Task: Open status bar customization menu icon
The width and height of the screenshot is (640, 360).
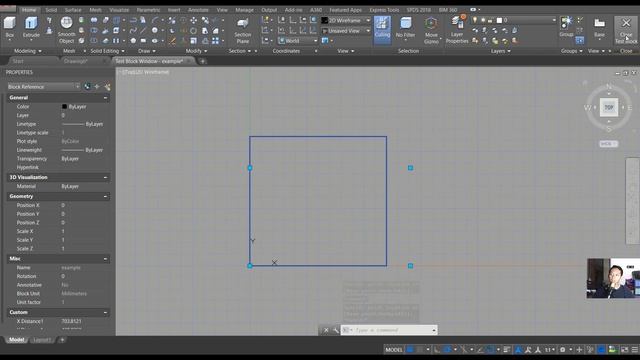Action: point(635,350)
